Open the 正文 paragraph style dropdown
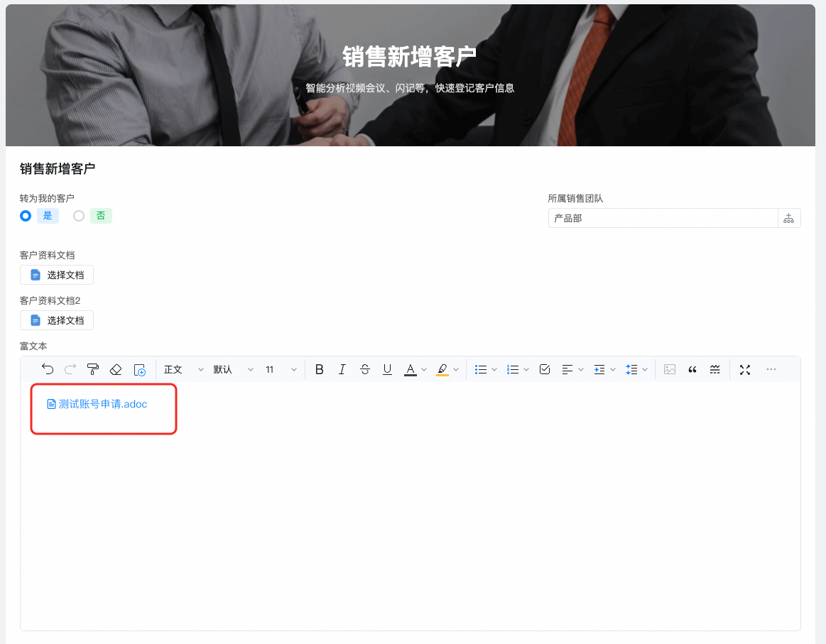The width and height of the screenshot is (826, 644). (183, 369)
